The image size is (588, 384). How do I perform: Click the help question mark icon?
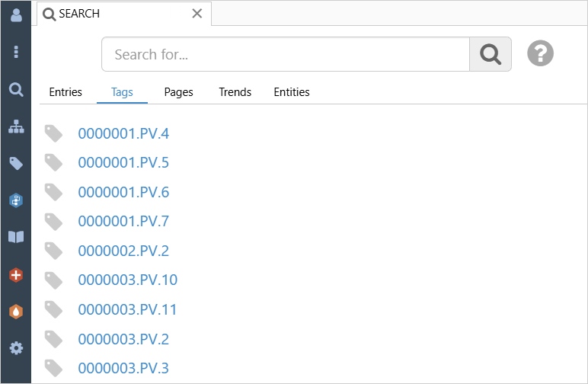coord(540,54)
